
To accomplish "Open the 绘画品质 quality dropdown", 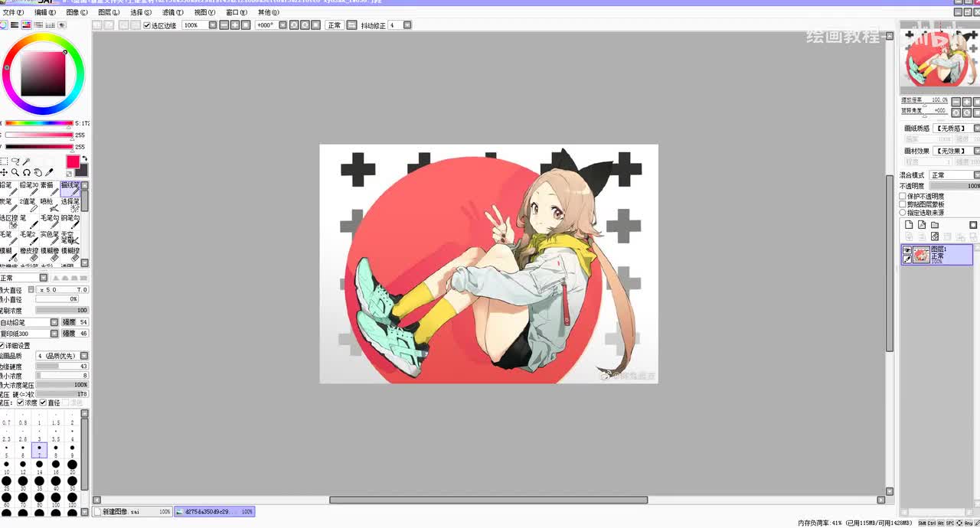I will [84, 356].
